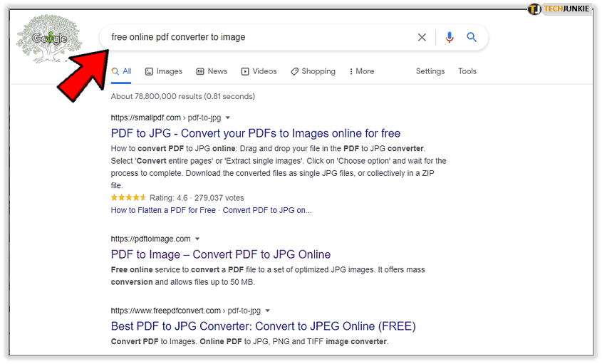The width and height of the screenshot is (602, 364).
Task: Open pdftoimage.com result dropdown arrow
Action: pos(197,239)
